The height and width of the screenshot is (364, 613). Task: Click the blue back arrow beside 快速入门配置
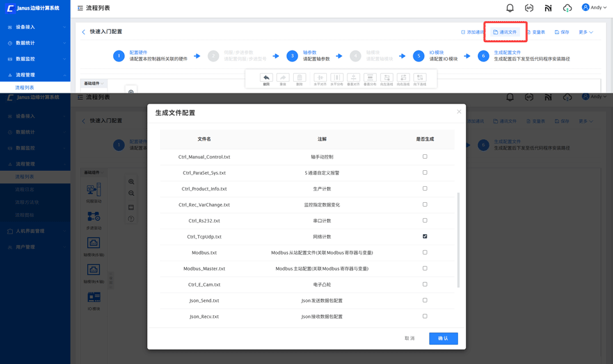point(84,32)
